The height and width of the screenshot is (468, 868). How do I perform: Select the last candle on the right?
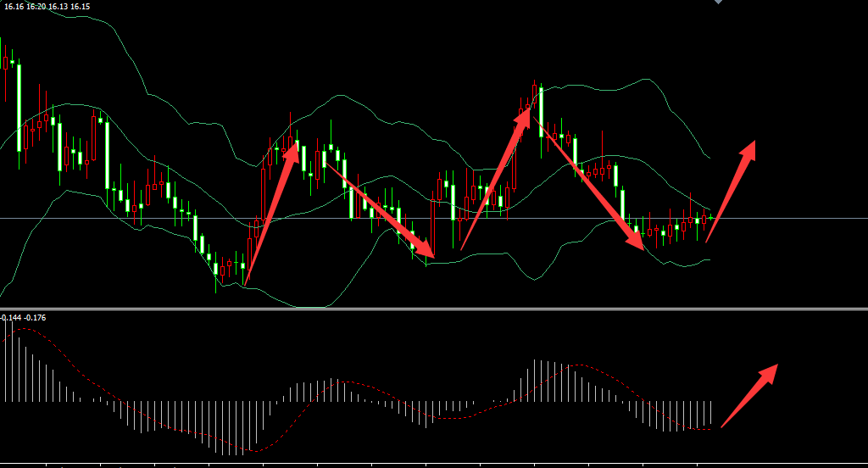coord(710,219)
